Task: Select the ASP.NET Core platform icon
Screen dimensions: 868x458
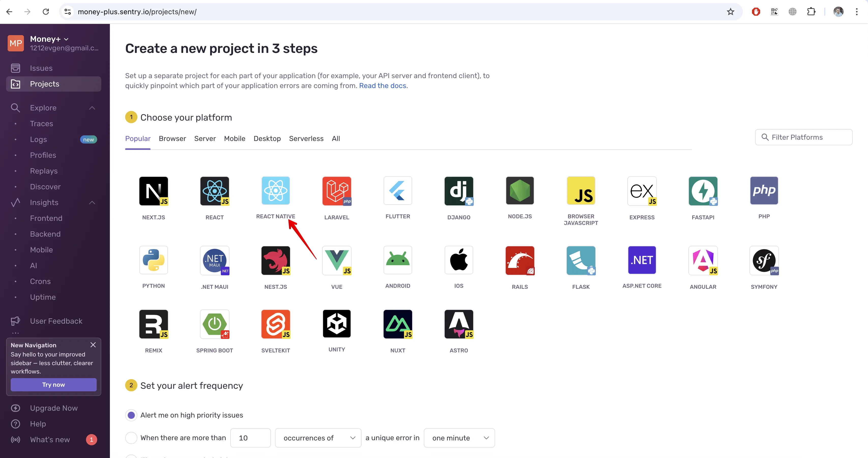Action: (x=642, y=260)
